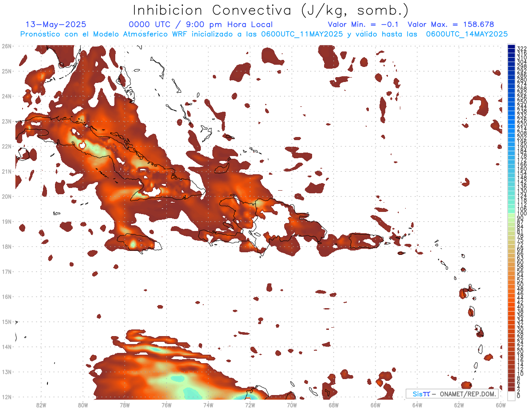Click the '76W' longitude label
The width and height of the screenshot is (532, 411).
pyautogui.click(x=166, y=405)
